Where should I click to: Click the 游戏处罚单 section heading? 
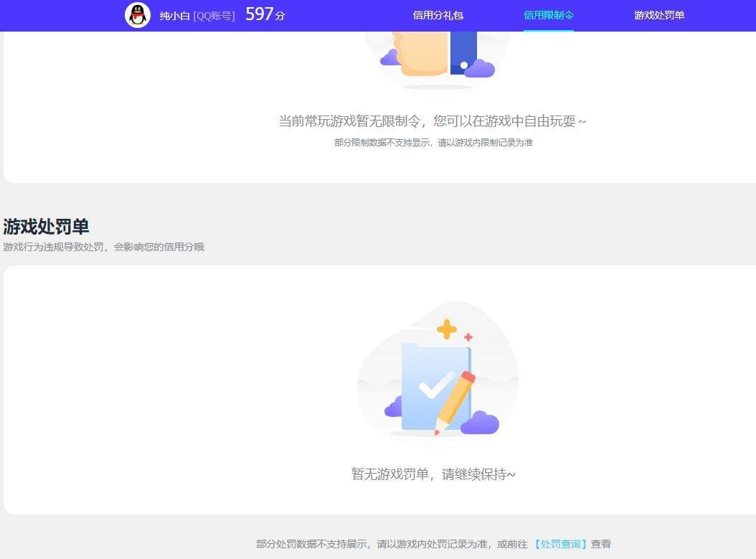click(46, 226)
